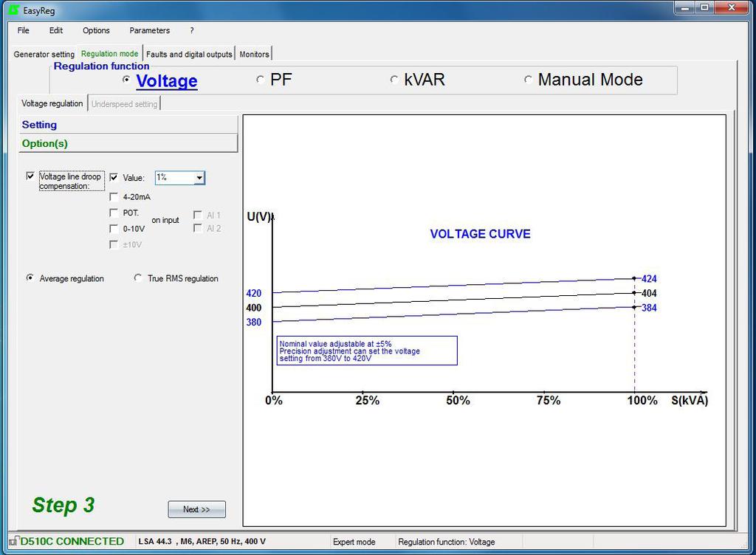Click Expert mode status entry
Screen dimensions: 756x555
[354, 542]
